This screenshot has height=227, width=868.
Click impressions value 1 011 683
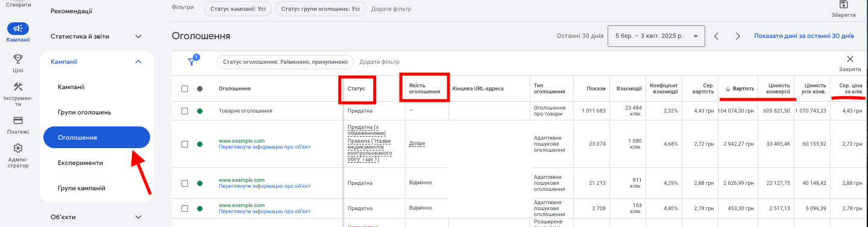pos(593,111)
